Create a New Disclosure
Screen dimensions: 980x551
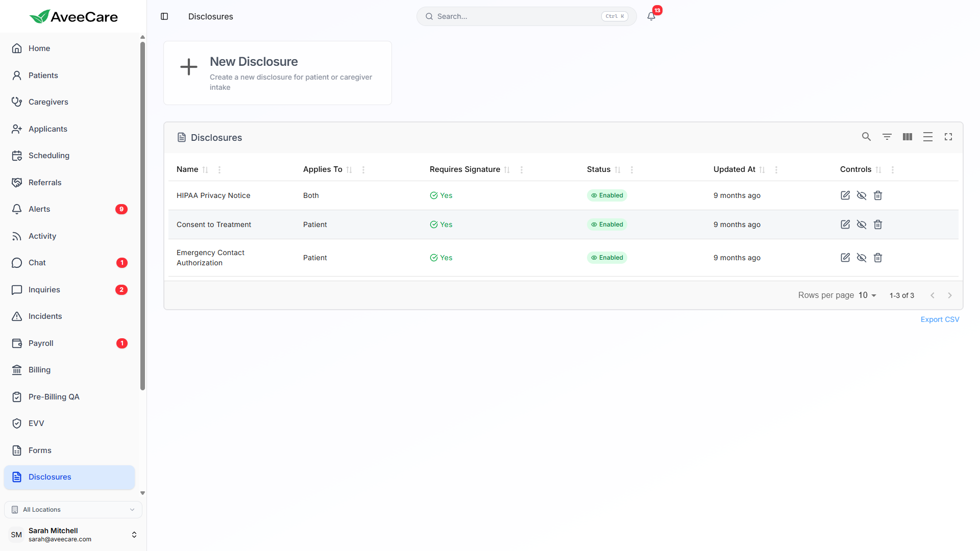pos(277,72)
